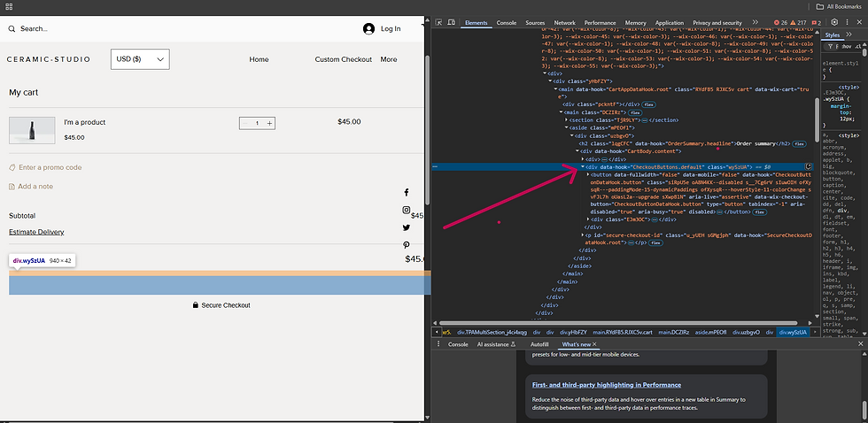Click flex badge beside div class pckntf

click(648, 104)
